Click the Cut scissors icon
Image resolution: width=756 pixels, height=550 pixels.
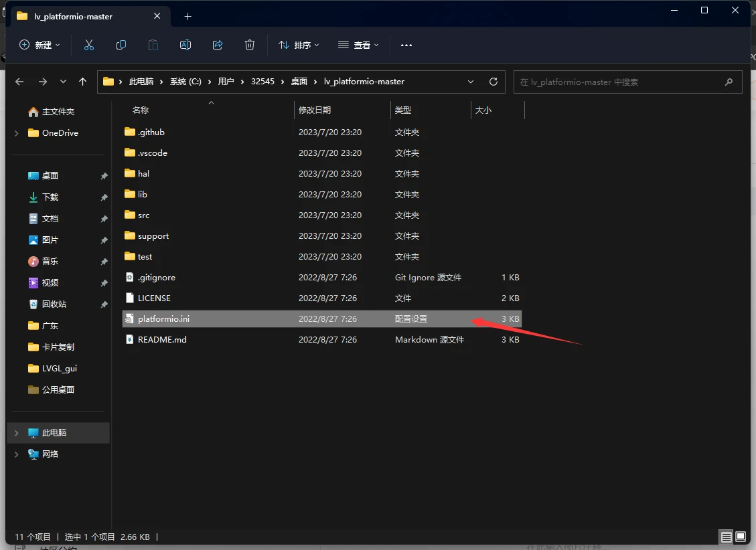(88, 45)
